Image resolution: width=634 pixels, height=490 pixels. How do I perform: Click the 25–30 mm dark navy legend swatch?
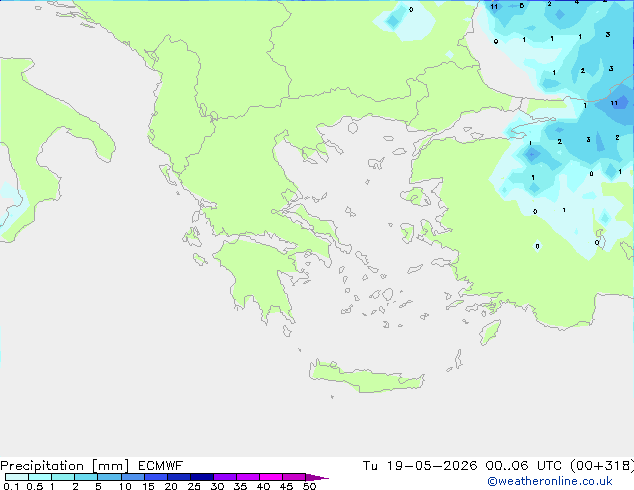pyautogui.click(x=202, y=477)
